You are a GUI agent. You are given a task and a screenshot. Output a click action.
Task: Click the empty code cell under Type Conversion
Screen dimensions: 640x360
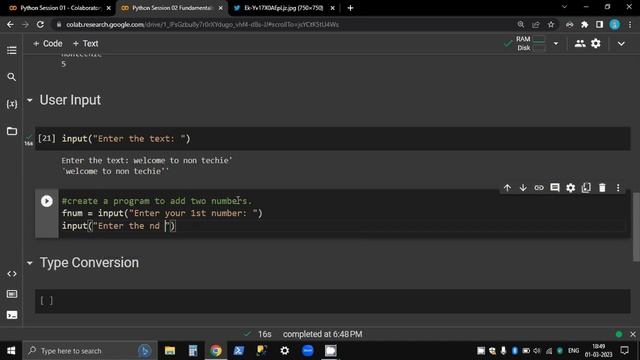coord(333,301)
